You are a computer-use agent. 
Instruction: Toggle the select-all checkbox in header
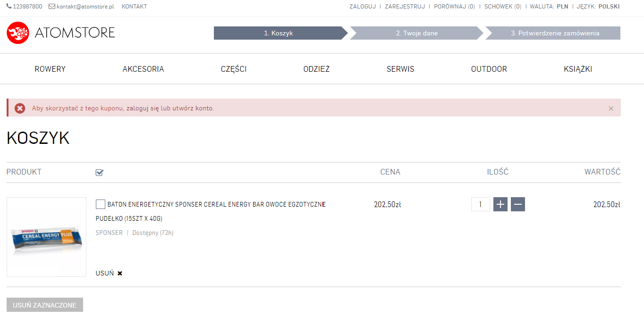coord(99,173)
